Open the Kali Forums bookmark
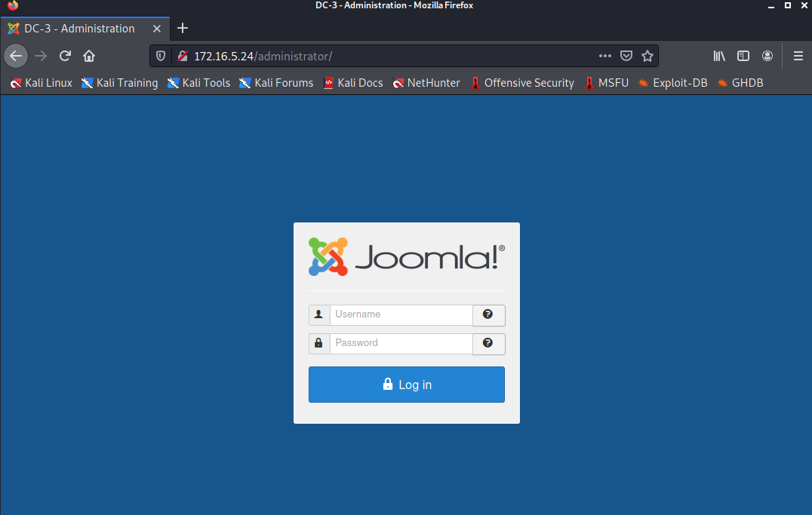812x515 pixels. pos(276,83)
